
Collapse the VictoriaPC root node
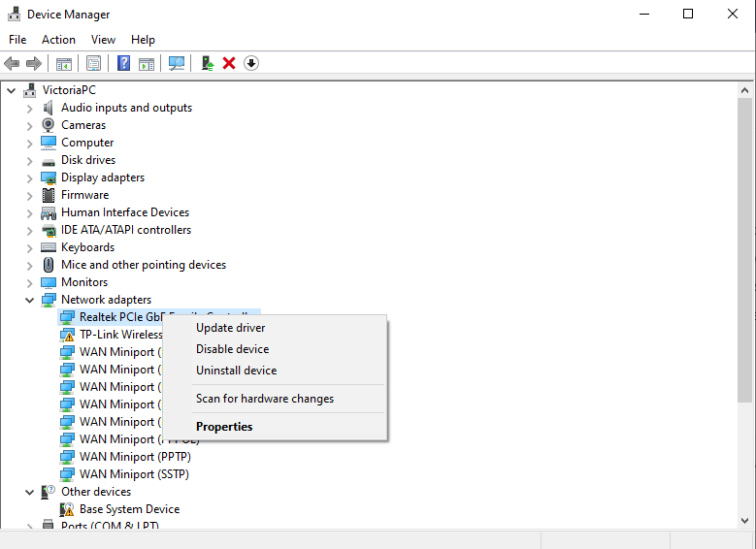[11, 90]
